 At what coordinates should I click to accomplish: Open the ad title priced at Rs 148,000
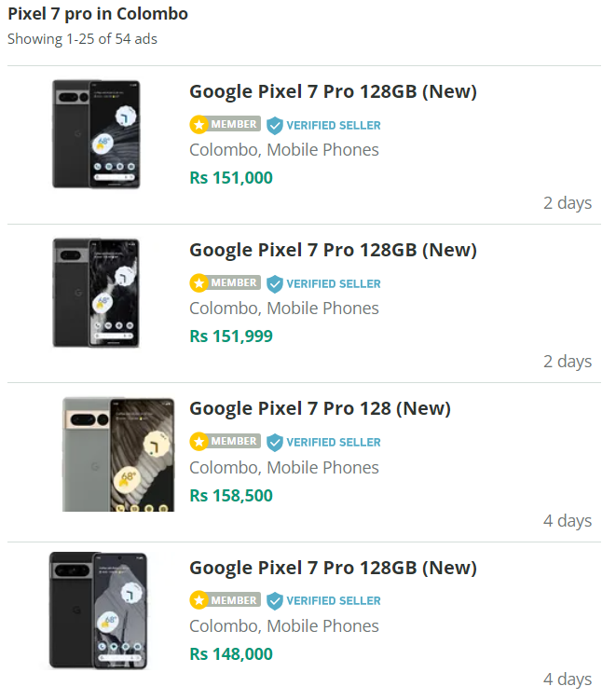(x=333, y=568)
